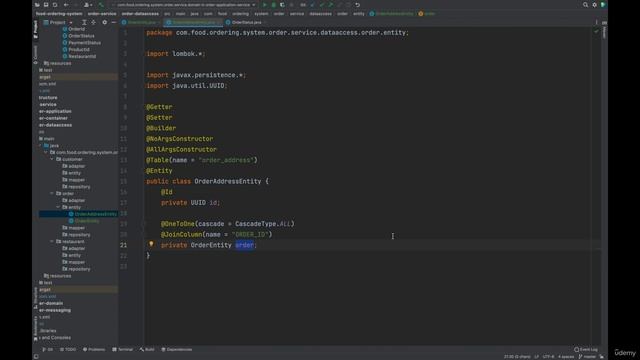This screenshot has width=640, height=360.
Task: Open the Build tool window
Action: pos(147,349)
